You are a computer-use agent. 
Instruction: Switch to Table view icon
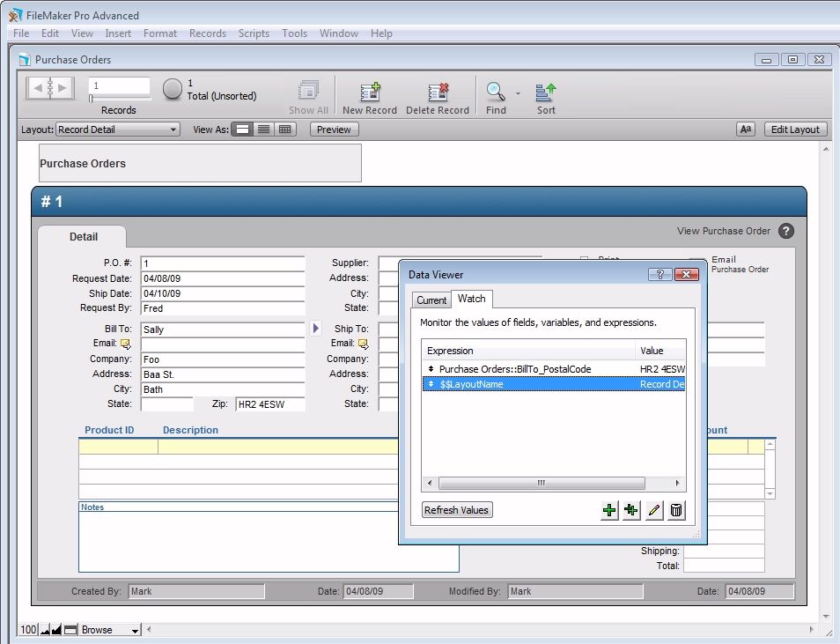click(x=285, y=130)
